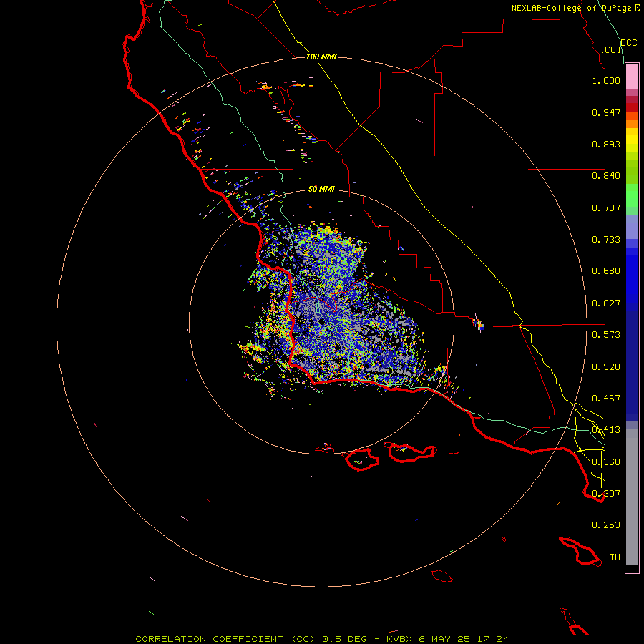Pick the gray legend swatch
644x644 pixels.
pyautogui.click(x=632, y=497)
